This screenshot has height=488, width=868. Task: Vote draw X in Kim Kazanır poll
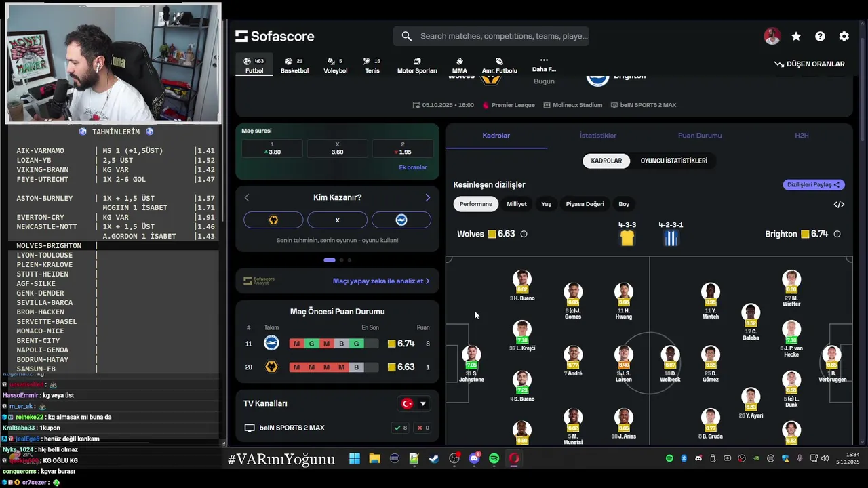[x=337, y=220]
